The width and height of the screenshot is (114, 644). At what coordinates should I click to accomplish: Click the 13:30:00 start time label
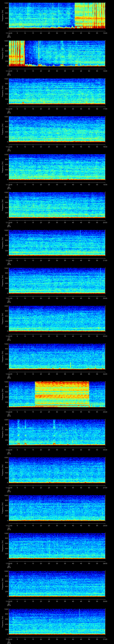click(x=9, y=639)
